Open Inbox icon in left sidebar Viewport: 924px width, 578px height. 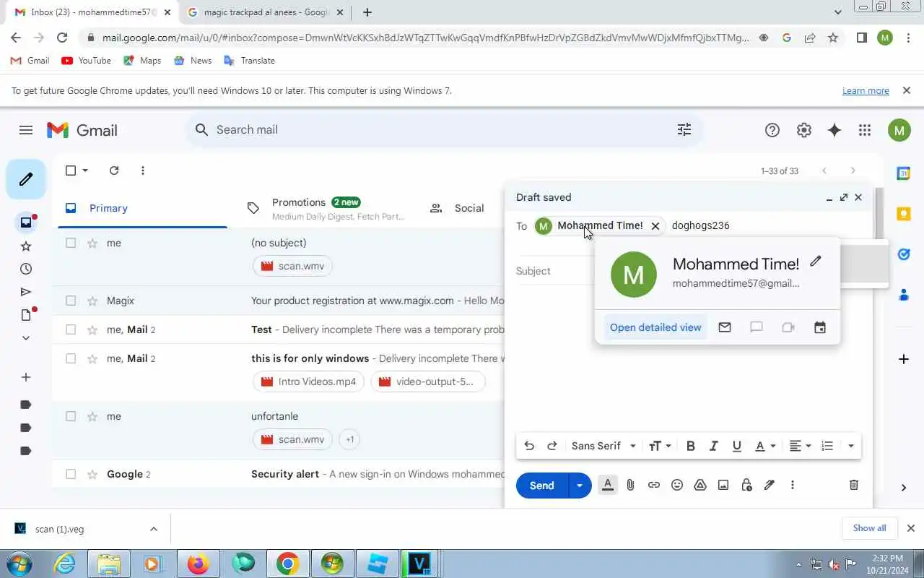(26, 223)
